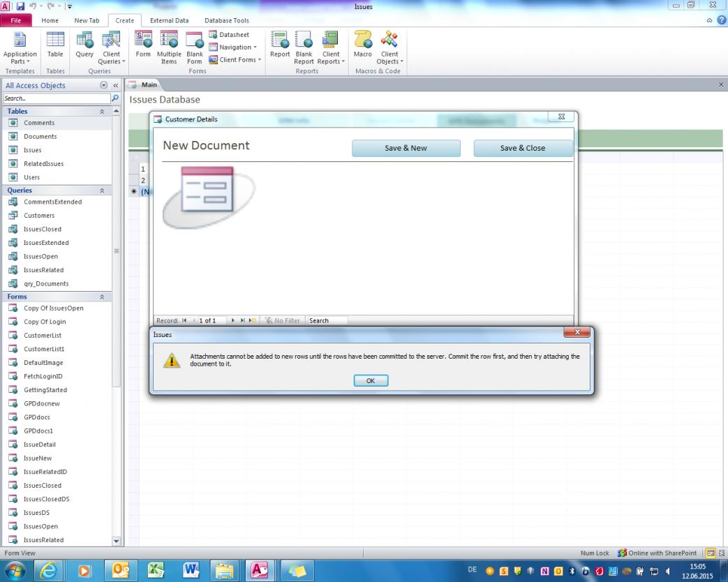Open the Navigation form dropdown
Image resolution: width=728 pixels, height=582 pixels.
tap(232, 47)
